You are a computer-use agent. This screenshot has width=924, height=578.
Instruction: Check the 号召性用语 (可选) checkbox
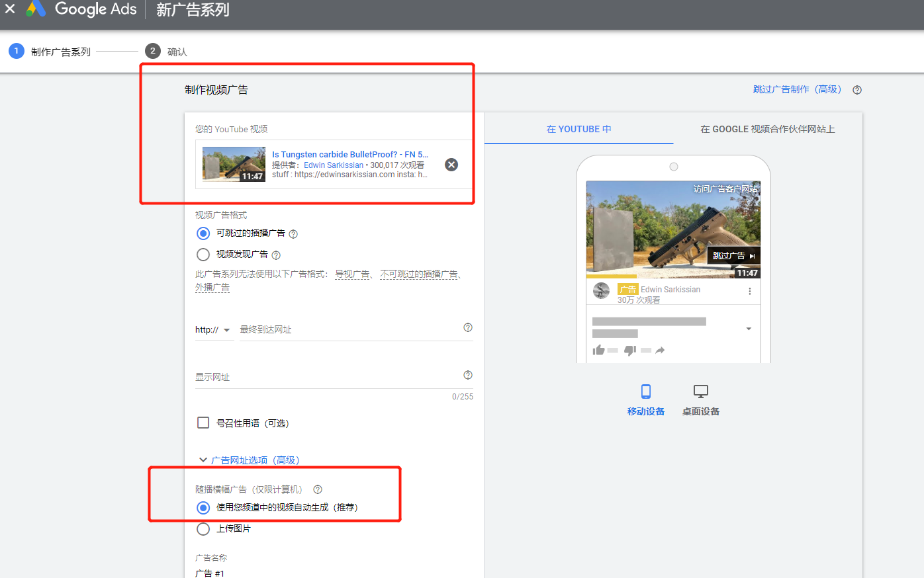(x=203, y=423)
